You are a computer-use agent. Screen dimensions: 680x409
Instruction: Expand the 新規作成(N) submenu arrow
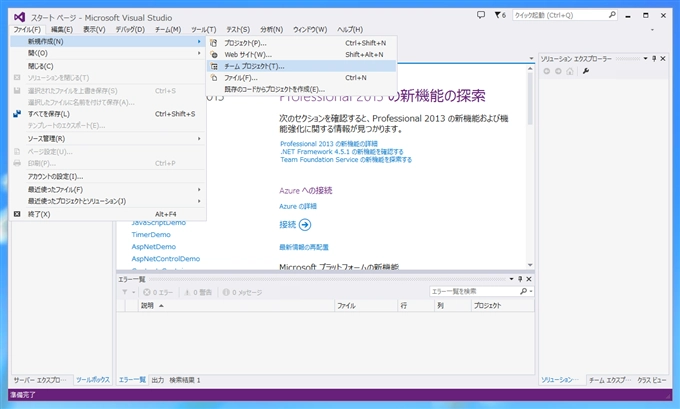click(x=199, y=41)
